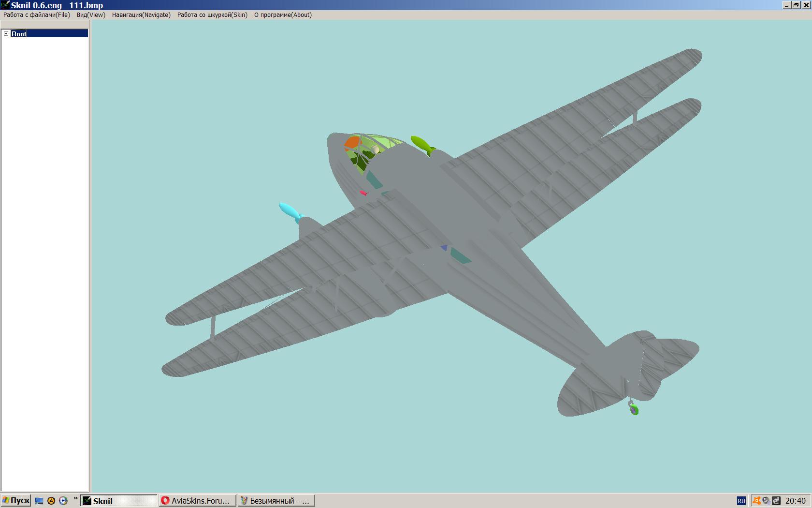Click the dark square d tray icon
The image size is (812, 508).
tap(776, 501)
